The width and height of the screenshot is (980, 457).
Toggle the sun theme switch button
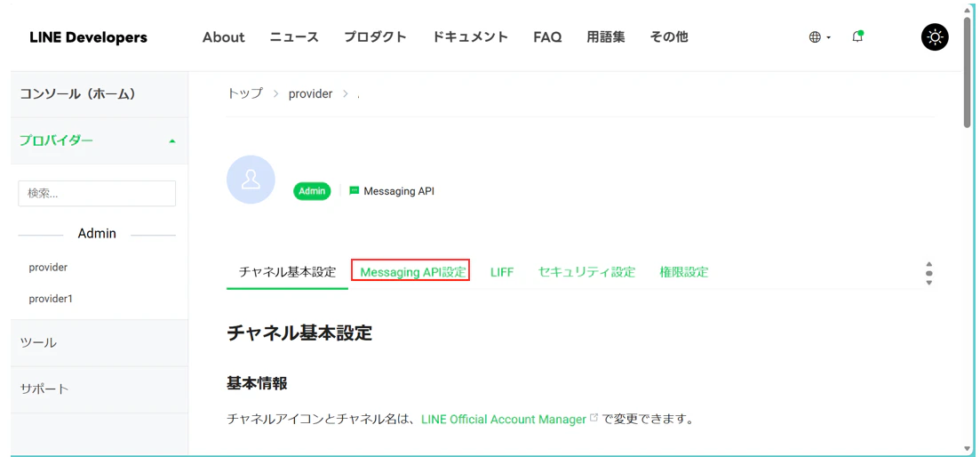935,37
